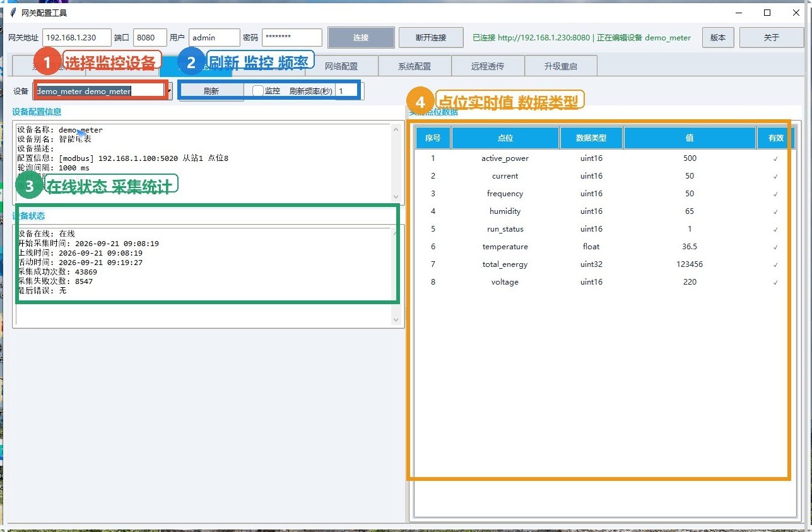Go to the 远程透传 tab

point(488,66)
